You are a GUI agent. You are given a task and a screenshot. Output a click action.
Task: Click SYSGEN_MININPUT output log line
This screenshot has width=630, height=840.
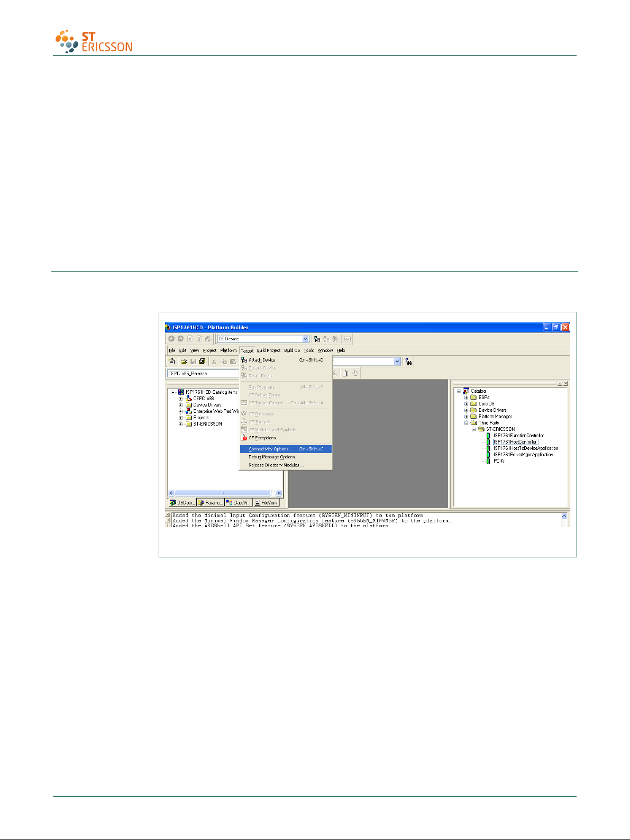click(x=299, y=516)
